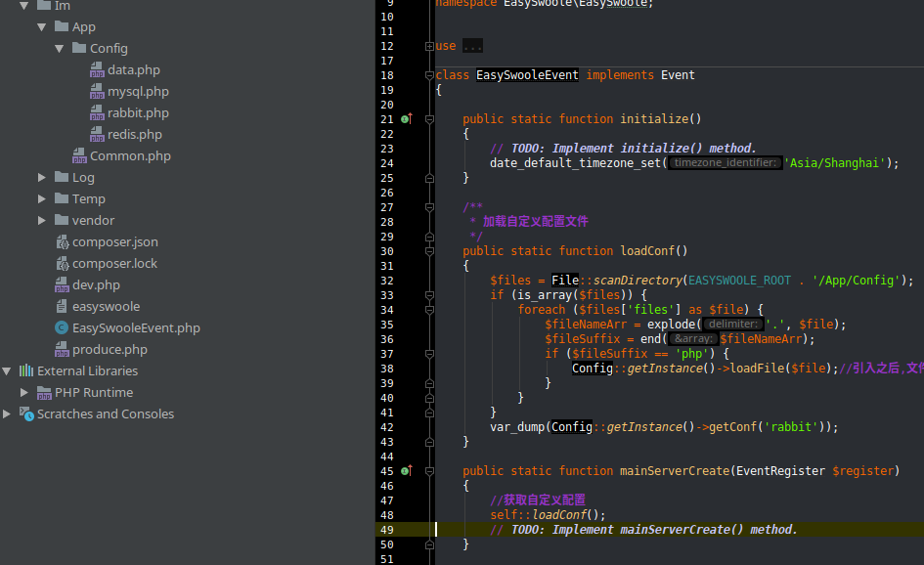The height and width of the screenshot is (565, 924).
Task: Expand the vendor folder arrow
Action: point(42,221)
